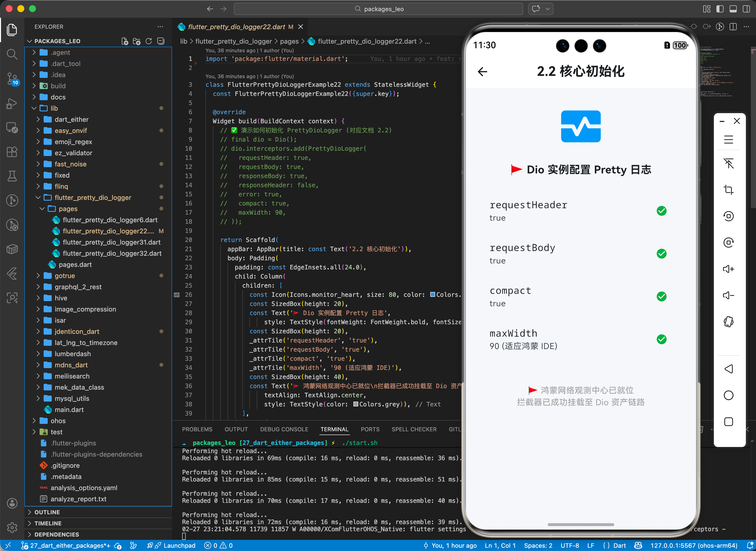
Task: Toggle the bottom panel layout icon
Action: click(733, 9)
